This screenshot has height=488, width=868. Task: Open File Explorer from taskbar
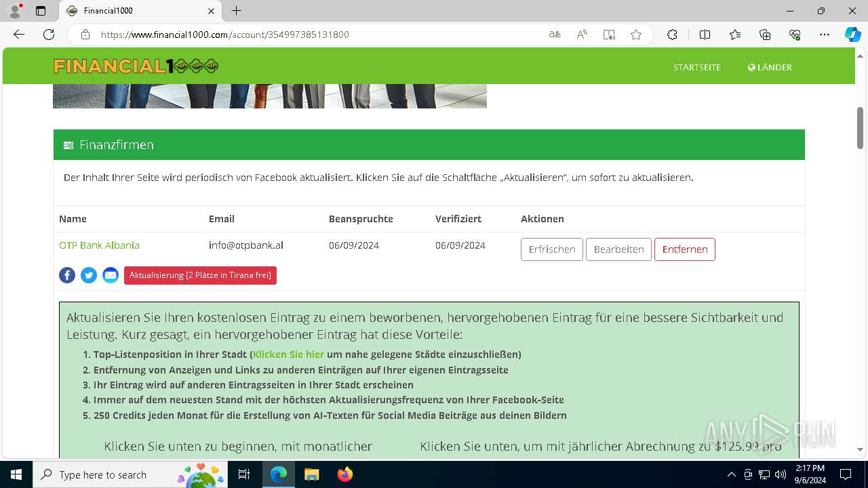(311, 474)
